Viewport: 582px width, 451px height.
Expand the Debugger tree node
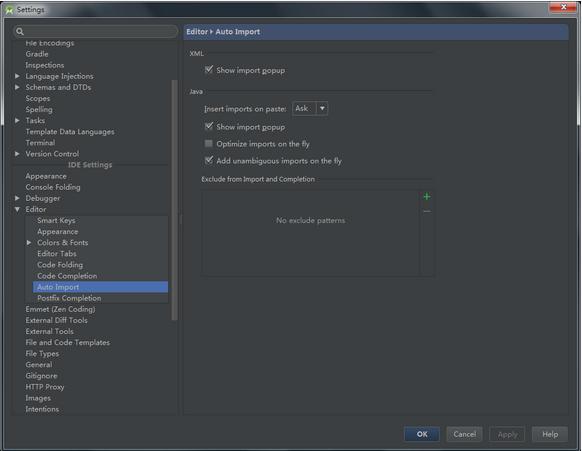click(17, 198)
